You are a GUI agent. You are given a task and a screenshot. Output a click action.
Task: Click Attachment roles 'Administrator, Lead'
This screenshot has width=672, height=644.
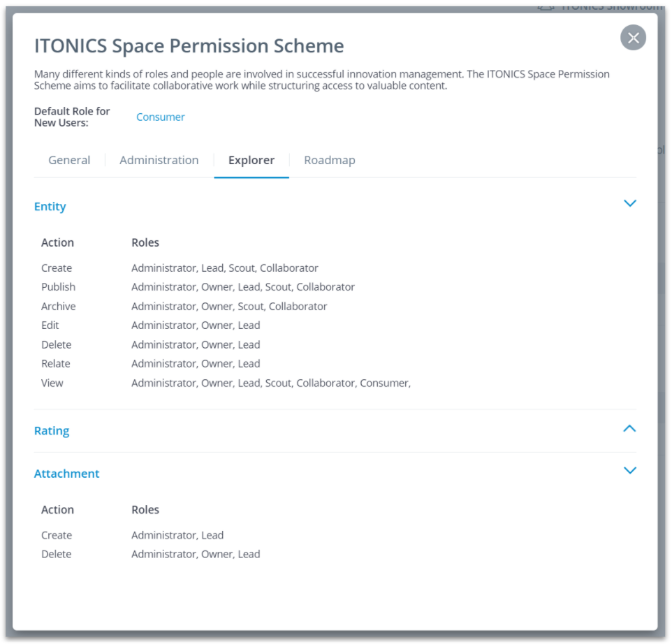pos(177,535)
